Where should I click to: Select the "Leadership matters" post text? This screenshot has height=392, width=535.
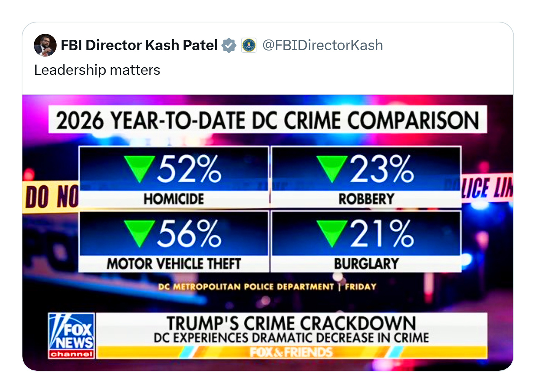(97, 70)
